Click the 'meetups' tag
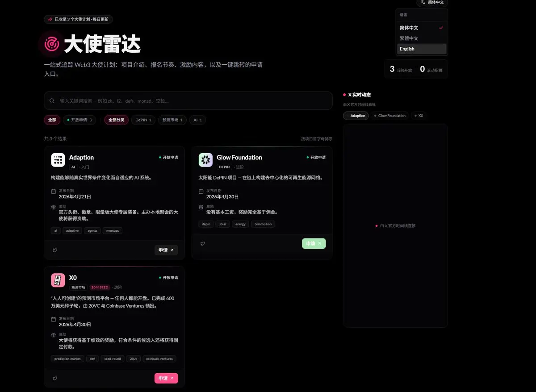This screenshot has height=392, width=536. 113,231
